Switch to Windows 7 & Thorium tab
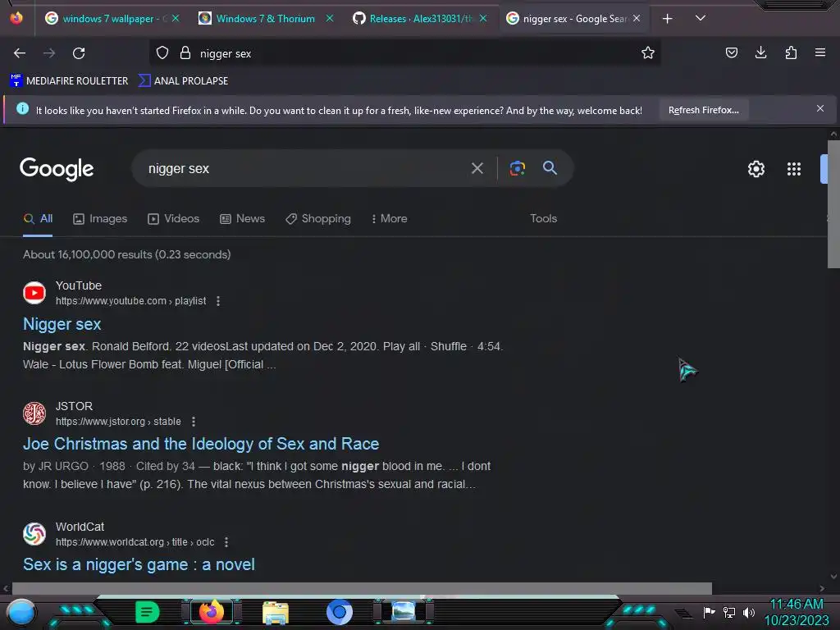 [265, 19]
